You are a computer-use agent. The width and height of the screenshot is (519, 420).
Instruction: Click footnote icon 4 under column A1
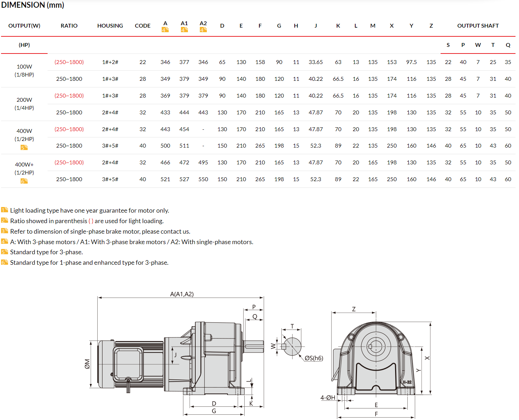pyautogui.click(x=184, y=30)
